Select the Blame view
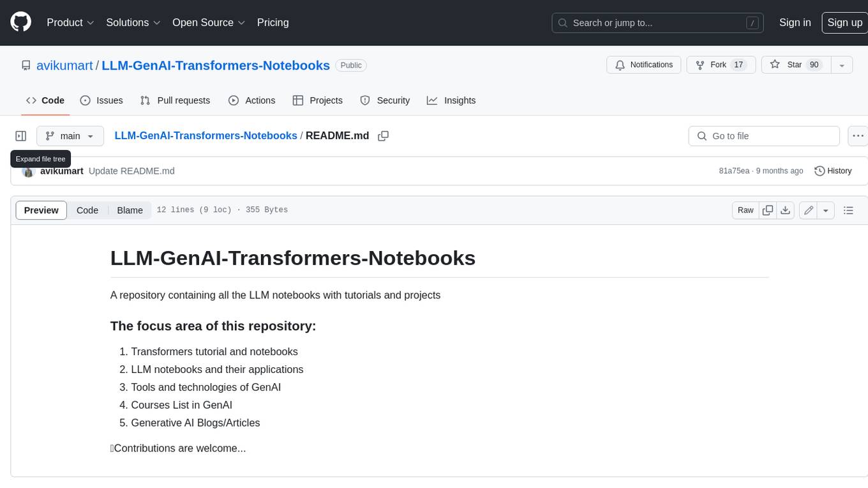868x488 pixels. tap(130, 210)
